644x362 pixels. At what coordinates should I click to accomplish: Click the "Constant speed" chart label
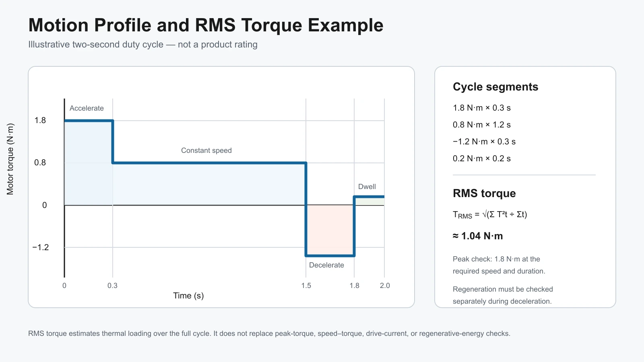(x=206, y=150)
